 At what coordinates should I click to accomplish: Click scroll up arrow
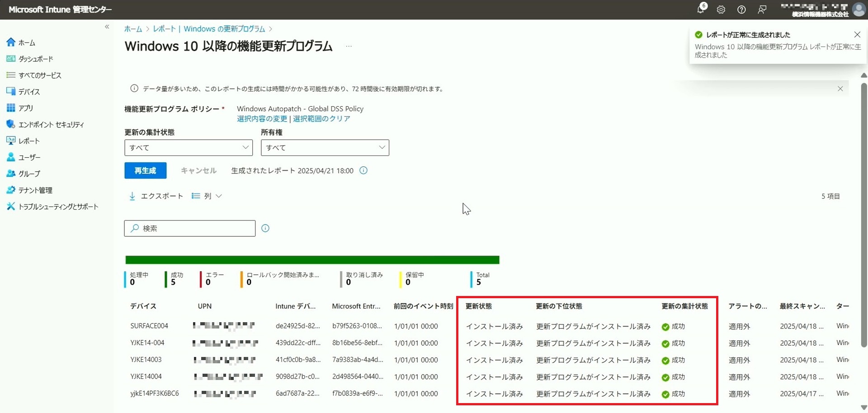point(864,75)
